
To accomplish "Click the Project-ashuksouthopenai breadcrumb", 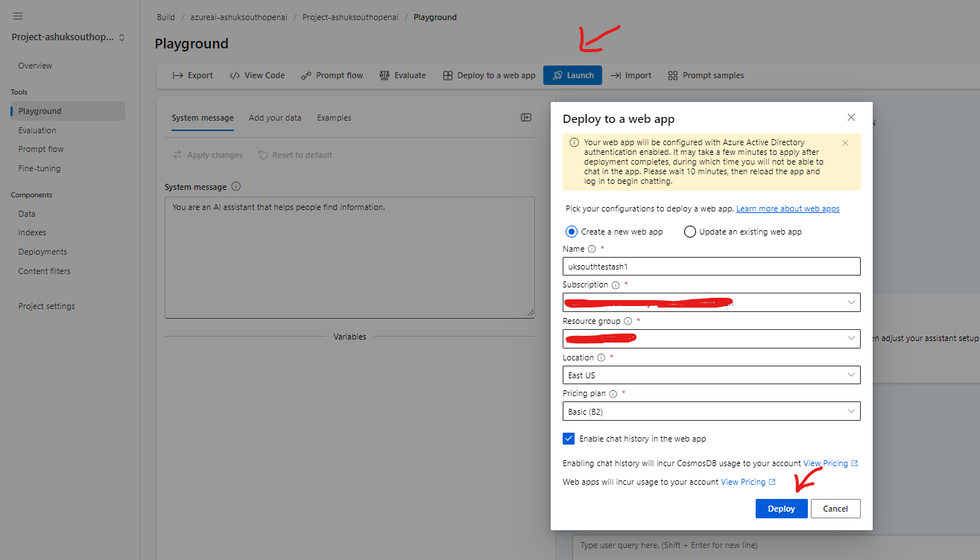I will pos(350,17).
